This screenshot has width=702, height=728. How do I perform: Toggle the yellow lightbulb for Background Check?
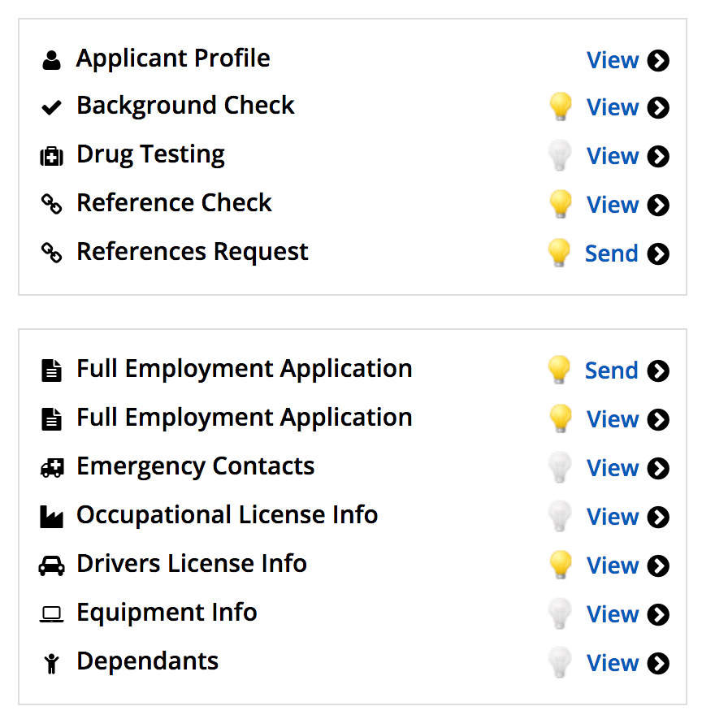[561, 106]
